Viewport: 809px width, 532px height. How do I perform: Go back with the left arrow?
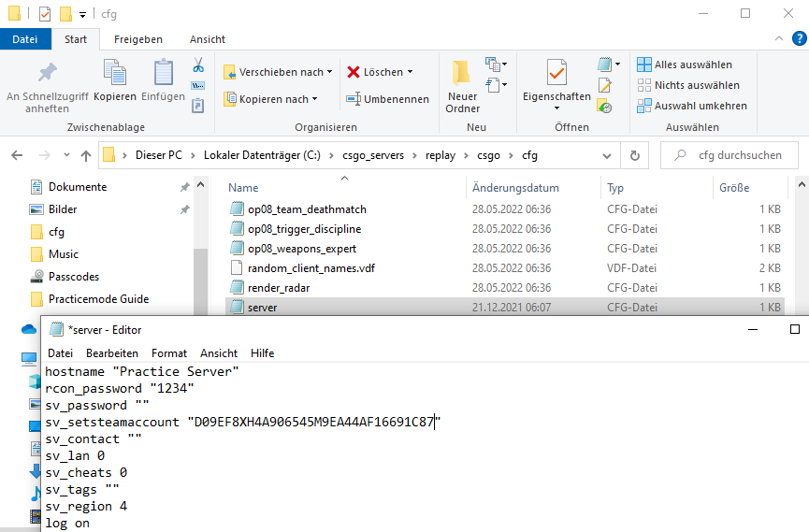(x=17, y=155)
